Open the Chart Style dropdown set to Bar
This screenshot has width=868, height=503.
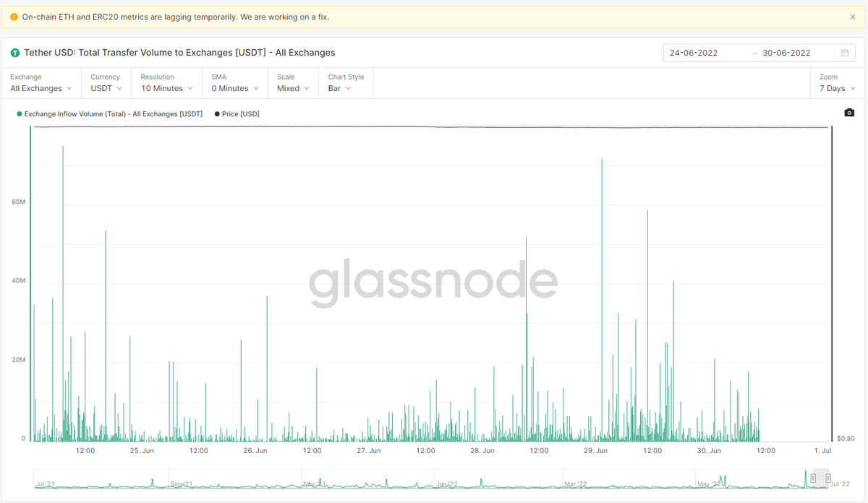(346, 83)
